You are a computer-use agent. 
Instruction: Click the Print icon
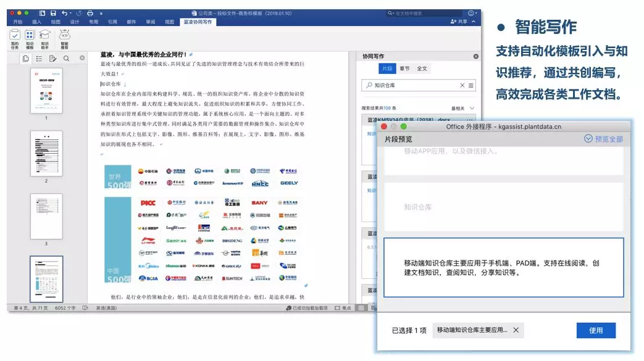click(x=90, y=13)
